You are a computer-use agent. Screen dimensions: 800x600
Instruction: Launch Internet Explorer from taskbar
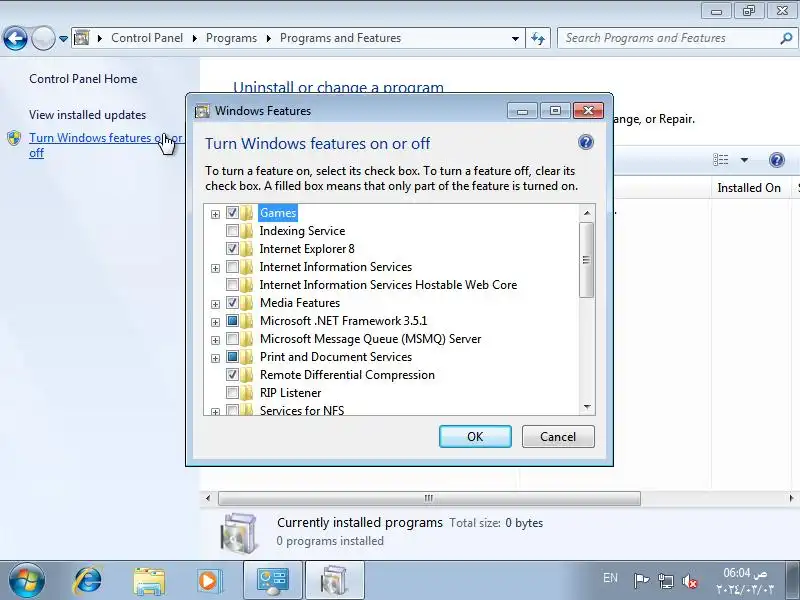88,581
